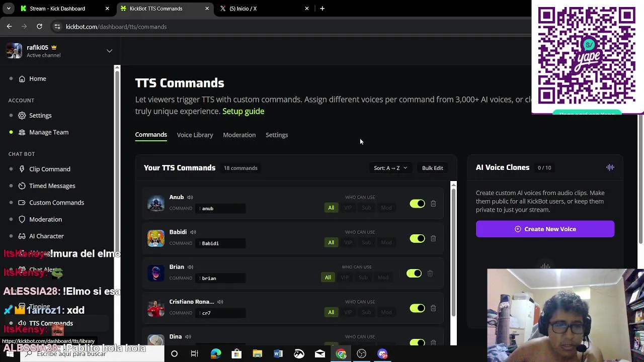Click the Babidi avatar thumbnail

(x=156, y=238)
